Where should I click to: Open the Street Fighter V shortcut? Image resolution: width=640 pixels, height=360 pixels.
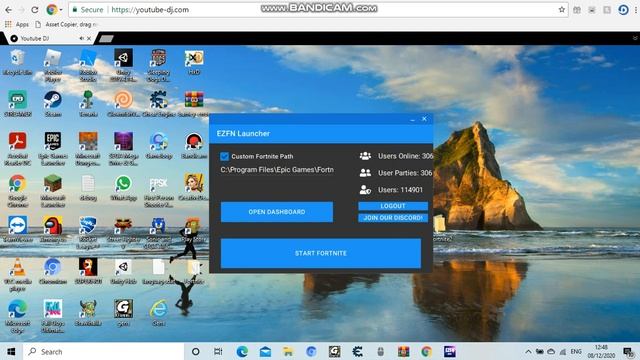tap(123, 232)
